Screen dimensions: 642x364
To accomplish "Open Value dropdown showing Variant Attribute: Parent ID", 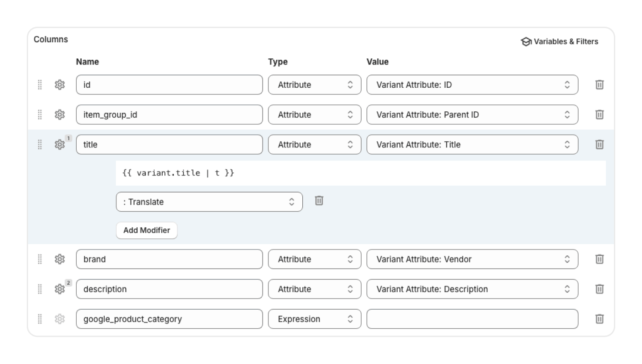I will pyautogui.click(x=472, y=115).
